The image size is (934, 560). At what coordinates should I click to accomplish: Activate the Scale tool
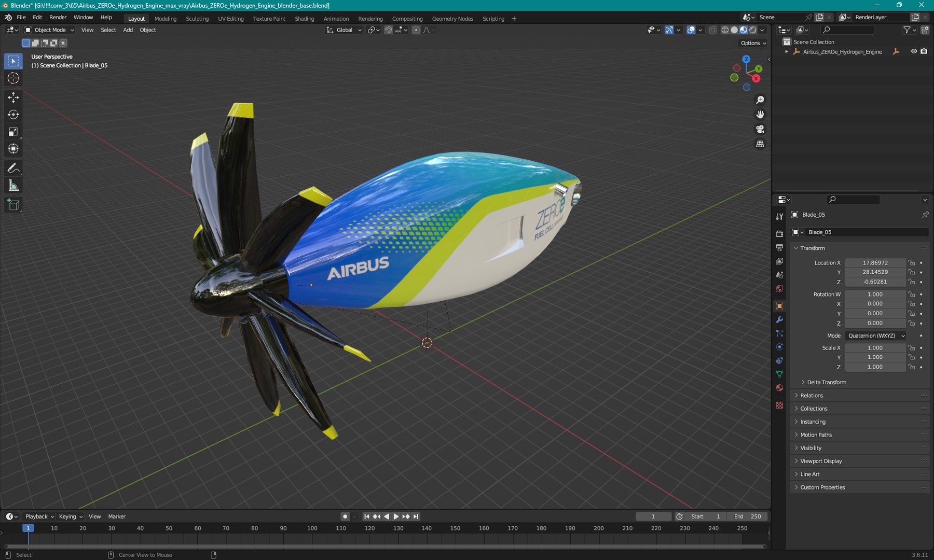pyautogui.click(x=13, y=132)
